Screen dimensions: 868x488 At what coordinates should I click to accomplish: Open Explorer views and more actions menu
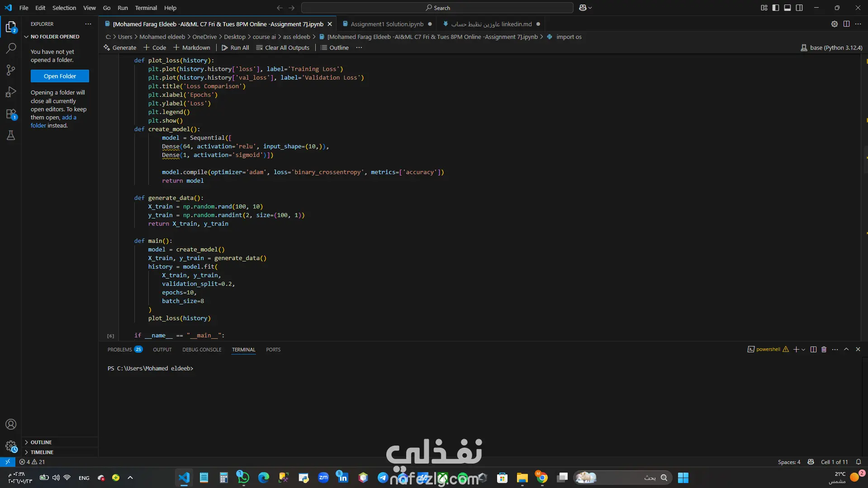coord(88,24)
